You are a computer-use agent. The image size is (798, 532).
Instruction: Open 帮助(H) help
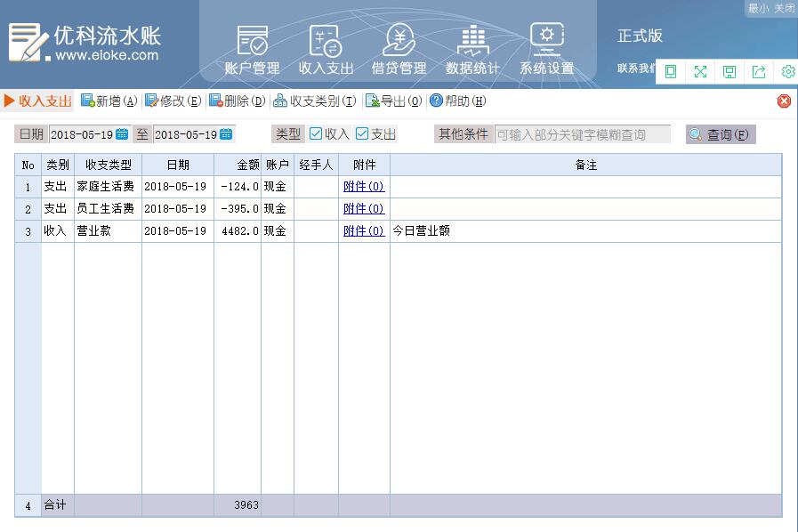pos(457,101)
